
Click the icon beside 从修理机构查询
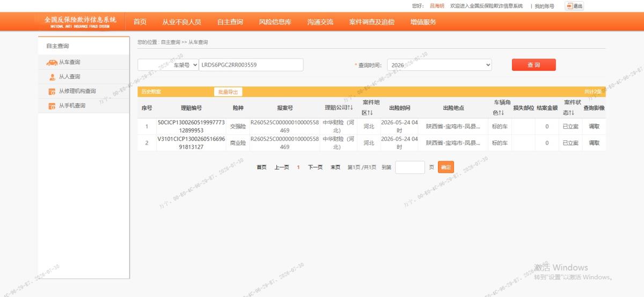(x=52, y=92)
